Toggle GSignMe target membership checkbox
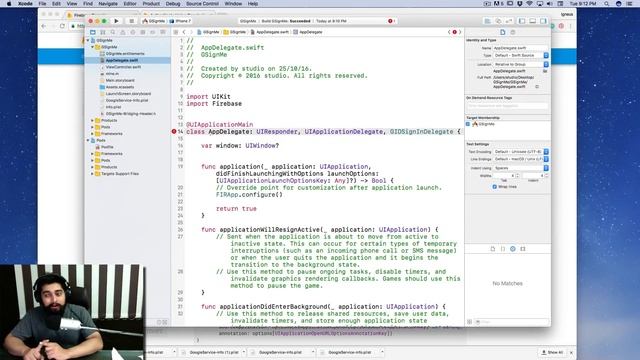 tap(468, 124)
